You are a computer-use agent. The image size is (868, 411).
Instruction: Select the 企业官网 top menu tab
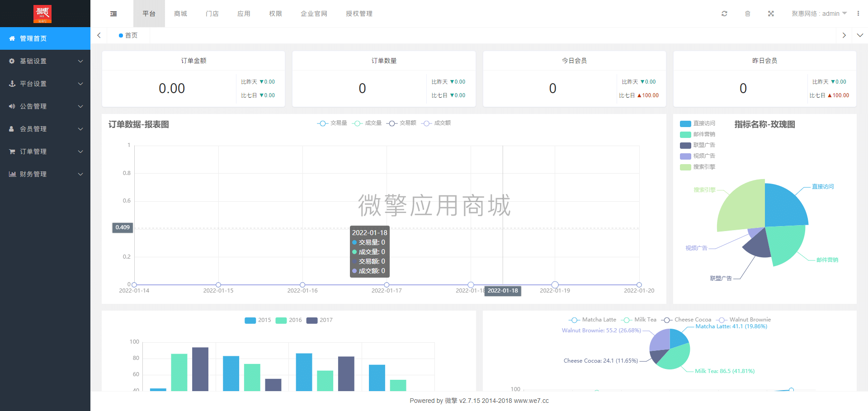(x=314, y=14)
